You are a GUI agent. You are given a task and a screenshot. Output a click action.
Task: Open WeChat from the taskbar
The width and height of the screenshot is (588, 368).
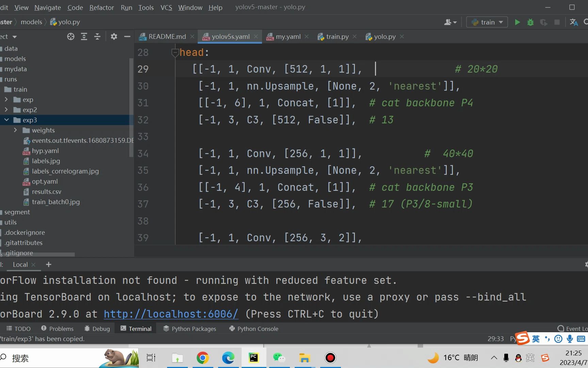click(x=279, y=358)
